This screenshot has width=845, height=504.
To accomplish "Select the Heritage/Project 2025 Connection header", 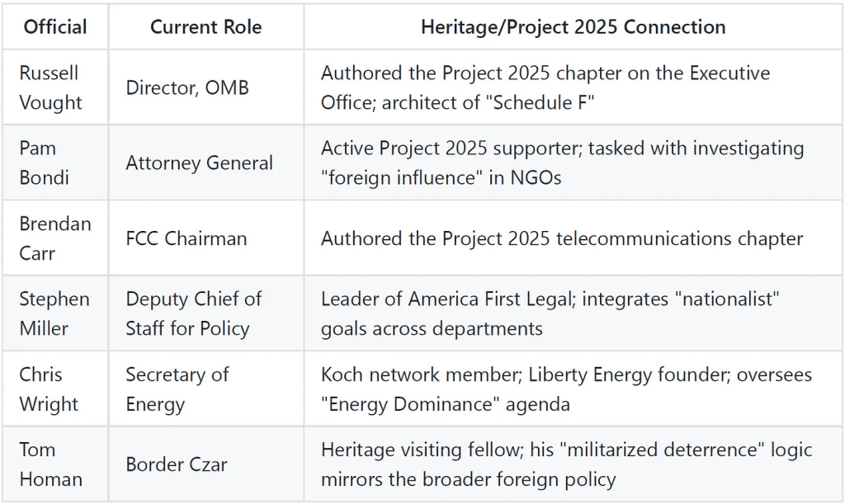I will (x=573, y=27).
